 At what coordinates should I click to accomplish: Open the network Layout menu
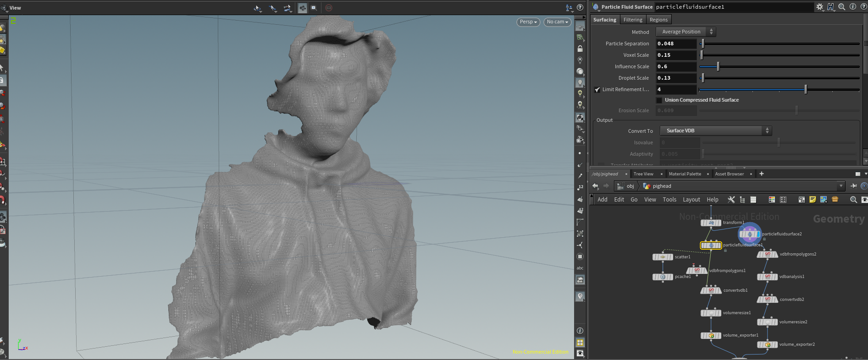(691, 200)
